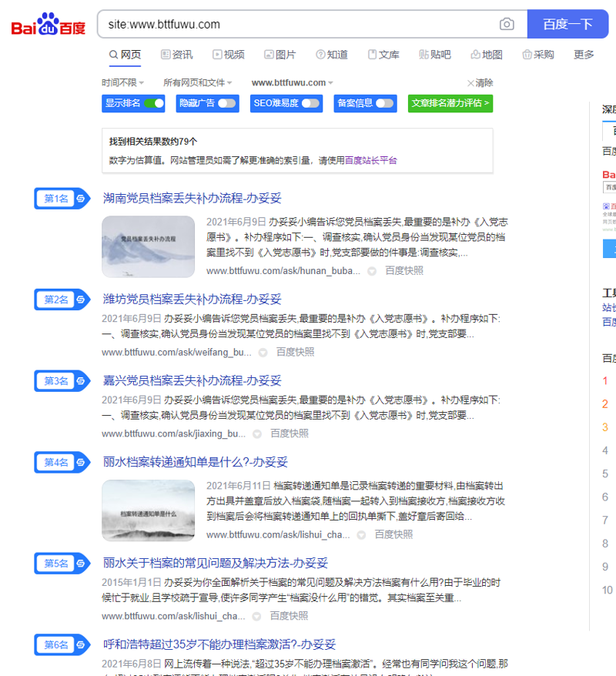Image resolution: width=616 pixels, height=676 pixels.
Task: Click the 第2名 rank badge icon
Action: [x=62, y=300]
